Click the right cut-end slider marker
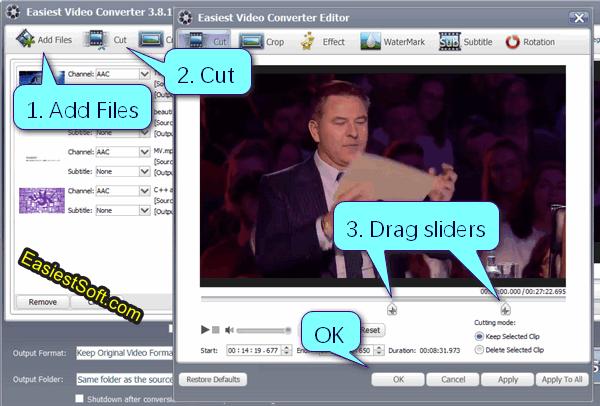This screenshot has height=406, width=600. (x=505, y=309)
